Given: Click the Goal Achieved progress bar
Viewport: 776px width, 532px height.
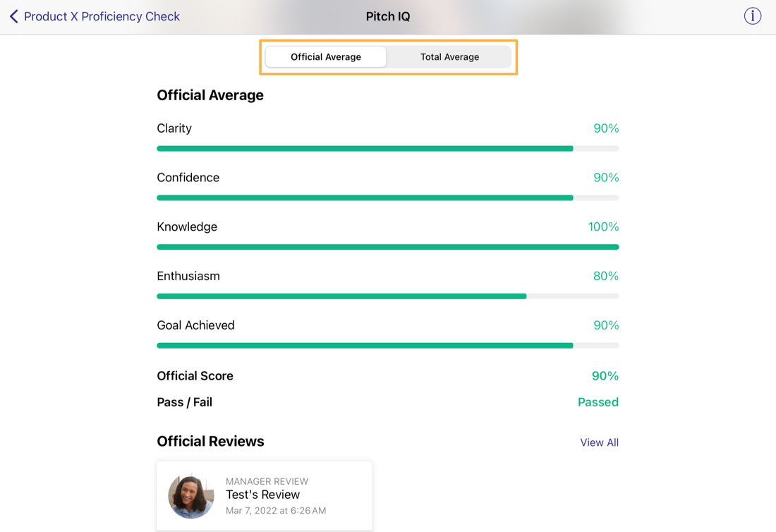Looking at the screenshot, I should coord(387,346).
